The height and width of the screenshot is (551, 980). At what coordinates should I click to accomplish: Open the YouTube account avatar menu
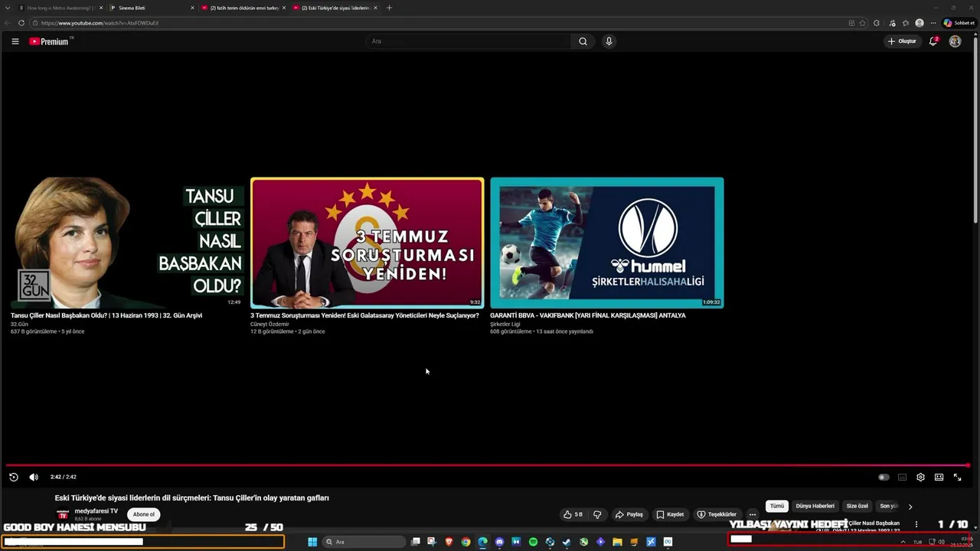pos(955,41)
